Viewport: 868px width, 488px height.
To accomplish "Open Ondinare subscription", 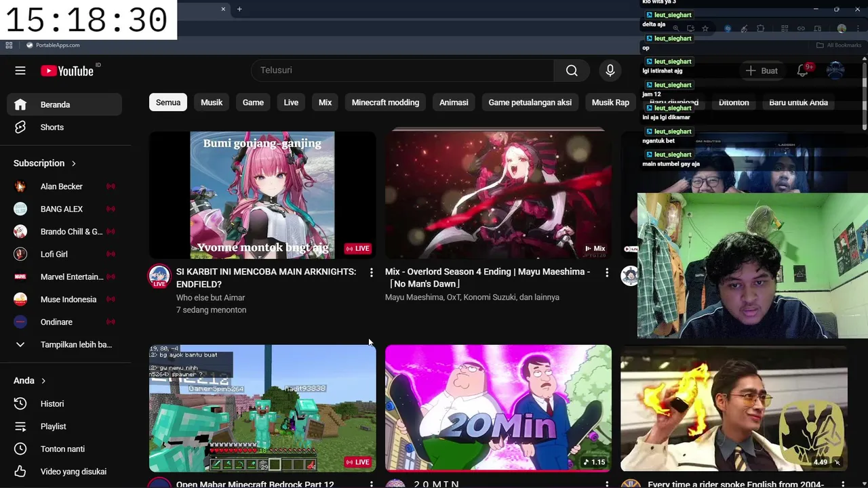I will [64, 322].
